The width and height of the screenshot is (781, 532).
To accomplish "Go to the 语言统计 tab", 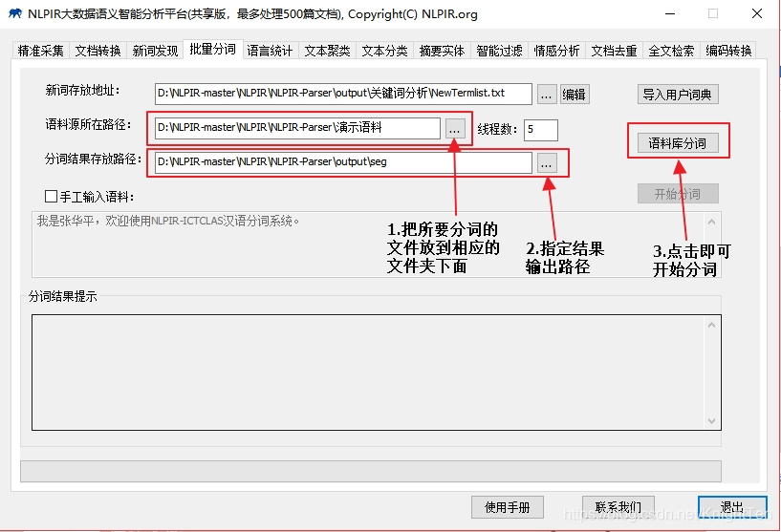I will [270, 51].
